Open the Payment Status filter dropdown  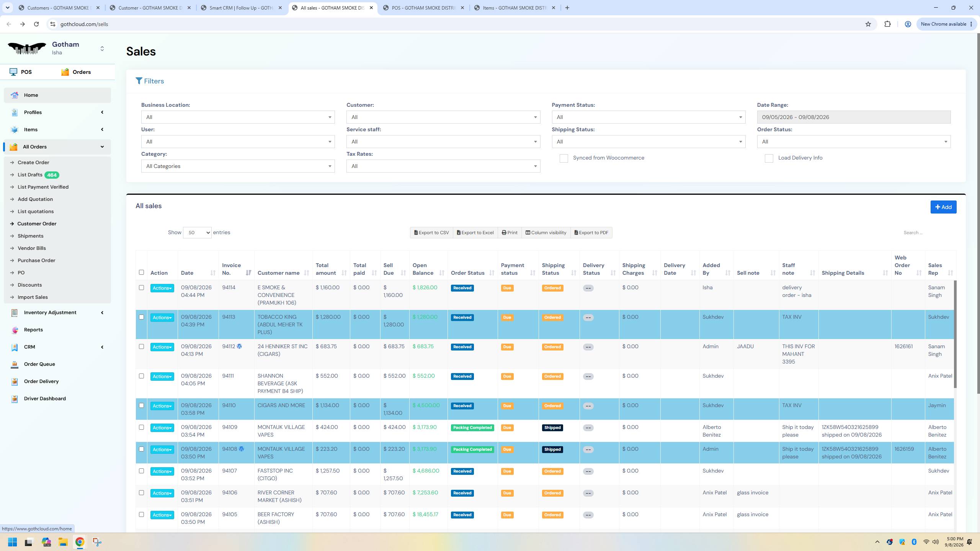(648, 117)
